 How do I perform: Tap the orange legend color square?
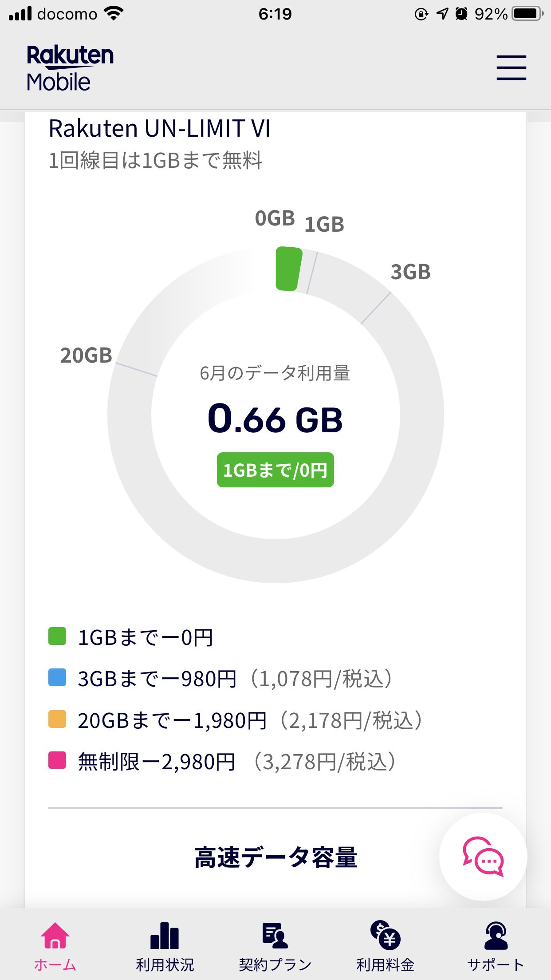point(57,719)
